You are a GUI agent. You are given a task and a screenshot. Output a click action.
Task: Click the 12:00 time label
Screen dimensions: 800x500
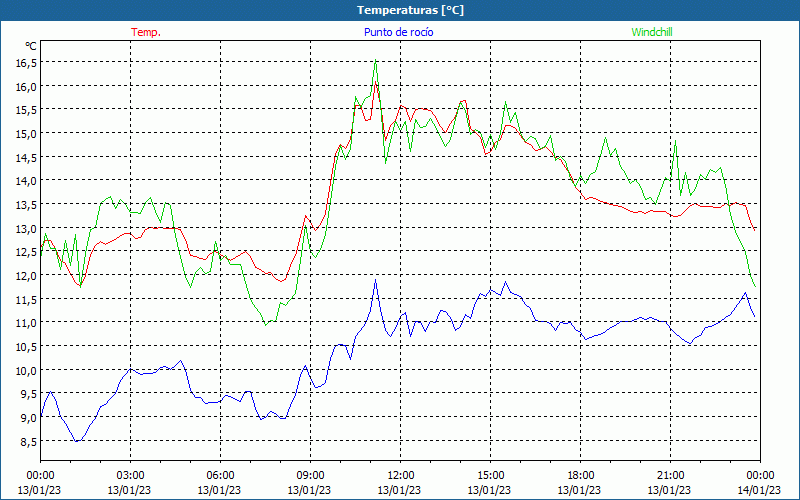[401, 476]
